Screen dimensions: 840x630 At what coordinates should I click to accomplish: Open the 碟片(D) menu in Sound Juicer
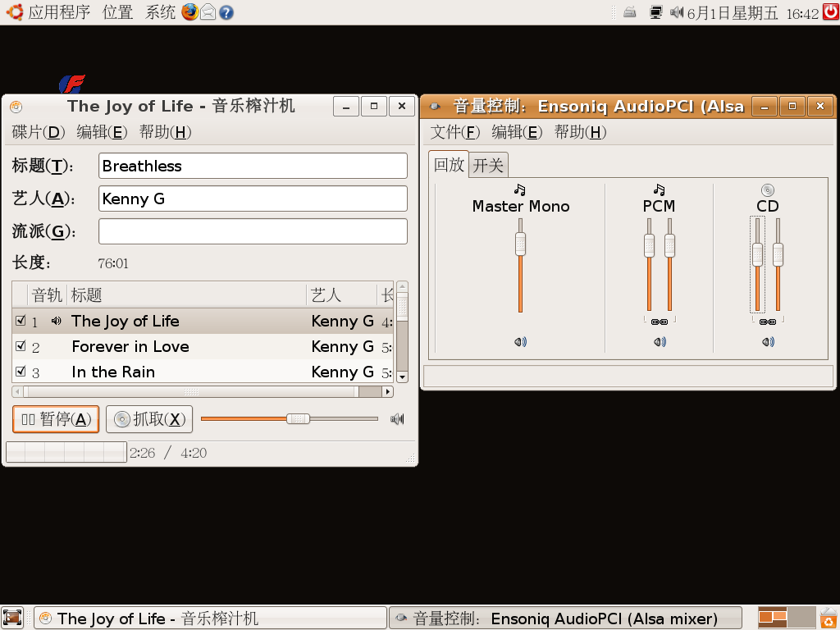pos(38,132)
